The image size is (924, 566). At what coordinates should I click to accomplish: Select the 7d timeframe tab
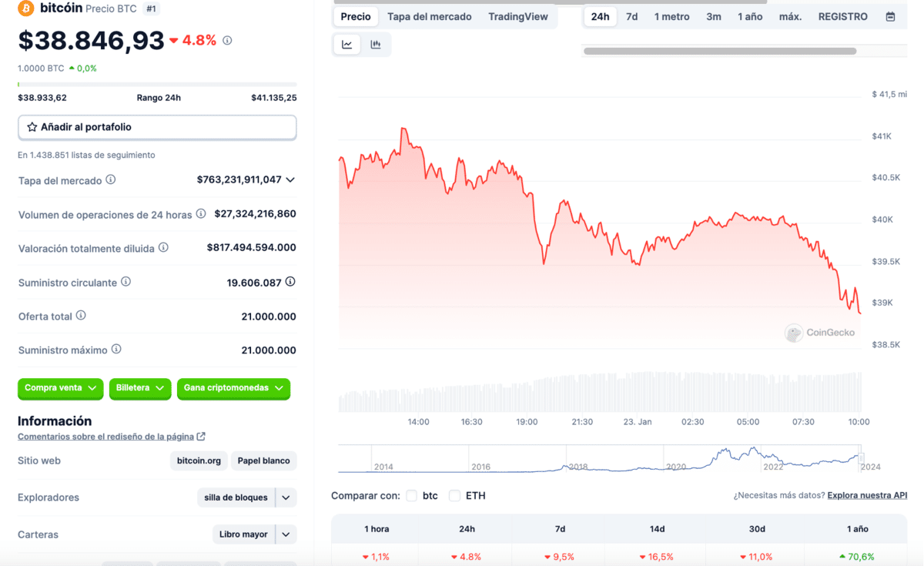(x=632, y=15)
